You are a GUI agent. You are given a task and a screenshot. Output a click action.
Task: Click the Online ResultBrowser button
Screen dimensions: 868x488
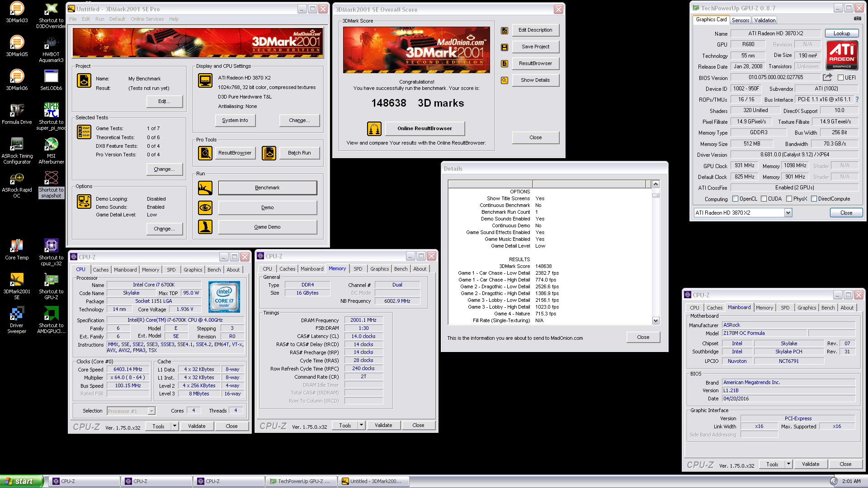pos(425,129)
